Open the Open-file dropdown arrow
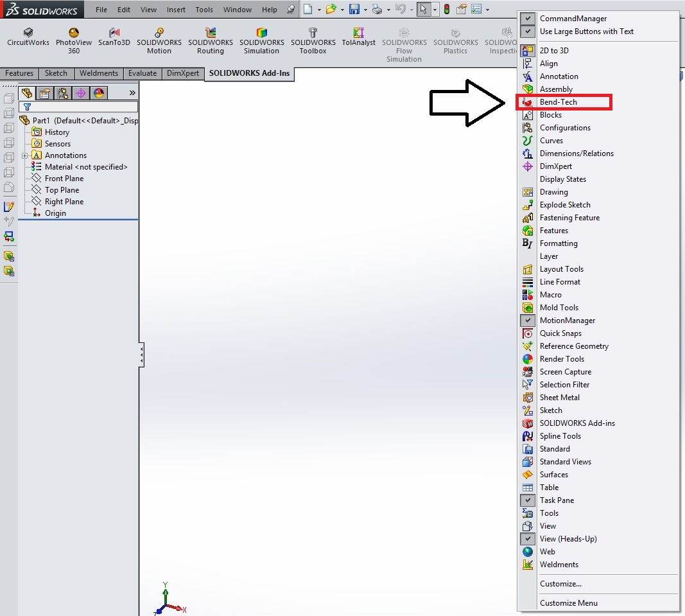Image resolution: width=685 pixels, height=616 pixels. (342, 10)
